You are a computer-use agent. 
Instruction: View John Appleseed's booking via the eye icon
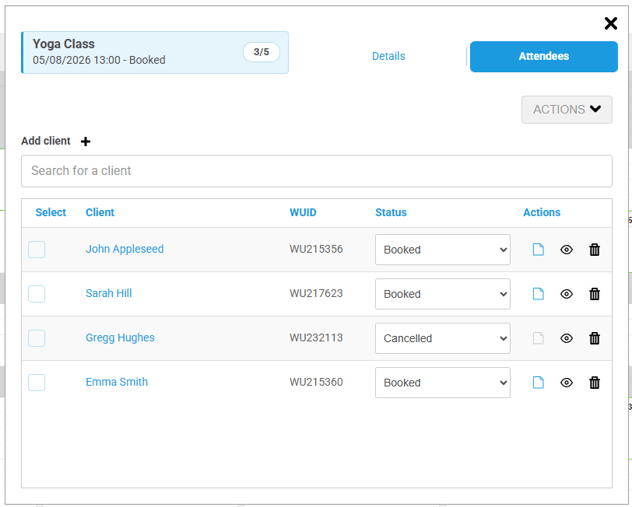[566, 250]
